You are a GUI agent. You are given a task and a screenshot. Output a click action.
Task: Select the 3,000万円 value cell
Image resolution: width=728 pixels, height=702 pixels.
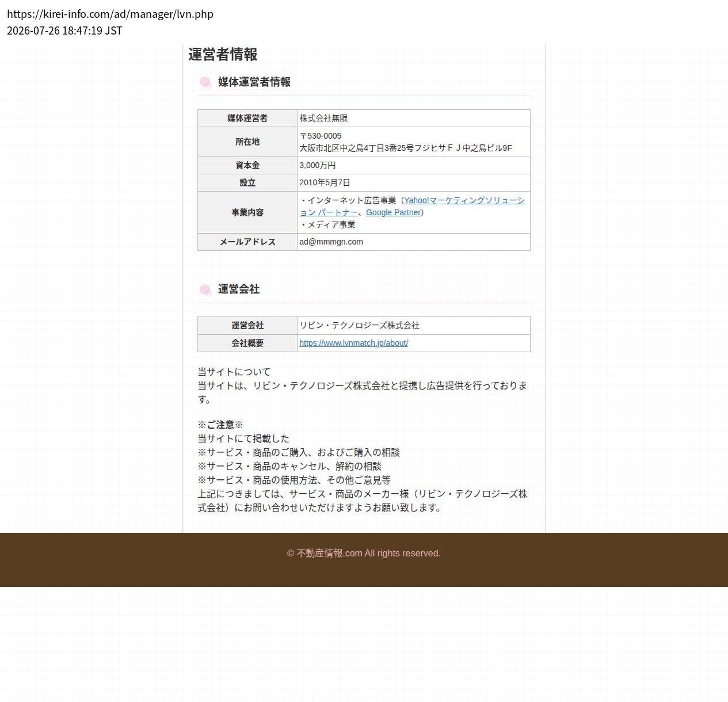point(414,165)
